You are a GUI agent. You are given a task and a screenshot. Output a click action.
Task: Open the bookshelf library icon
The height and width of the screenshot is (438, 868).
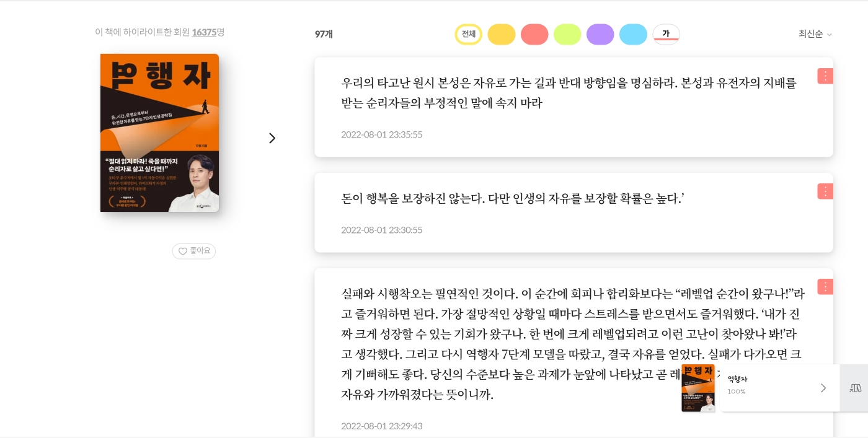856,388
